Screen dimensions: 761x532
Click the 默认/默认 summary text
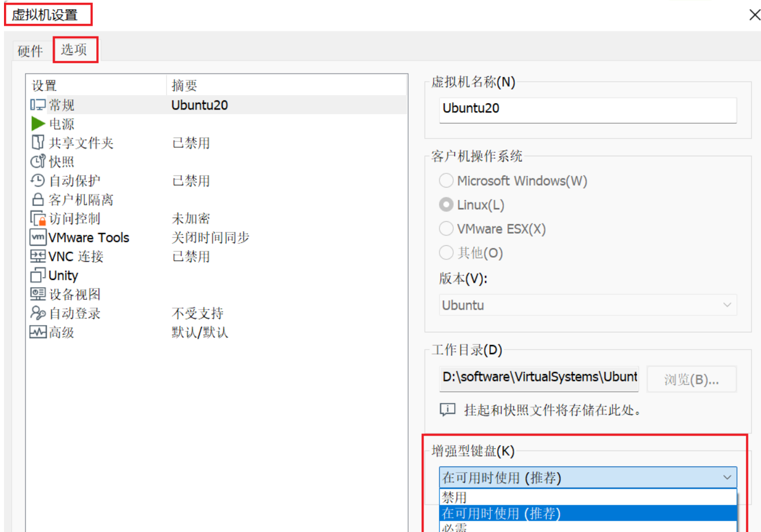pyautogui.click(x=200, y=332)
